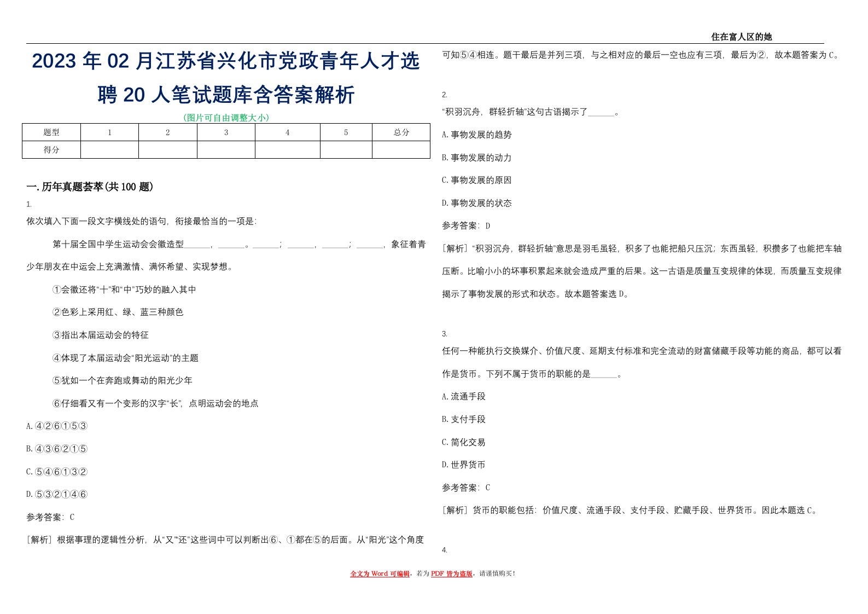Choose option 'C.⑤④⑥①③②'

(57, 472)
